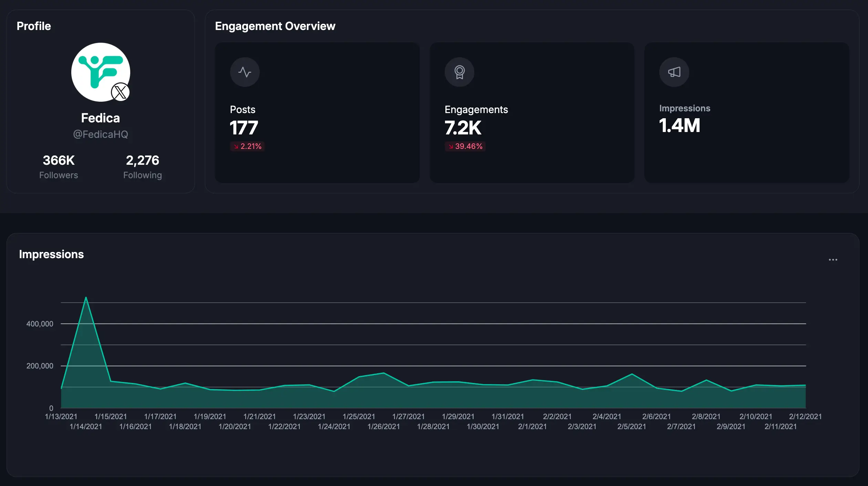868x486 pixels.
Task: Click the Engagements award ribbon icon
Action: point(459,72)
